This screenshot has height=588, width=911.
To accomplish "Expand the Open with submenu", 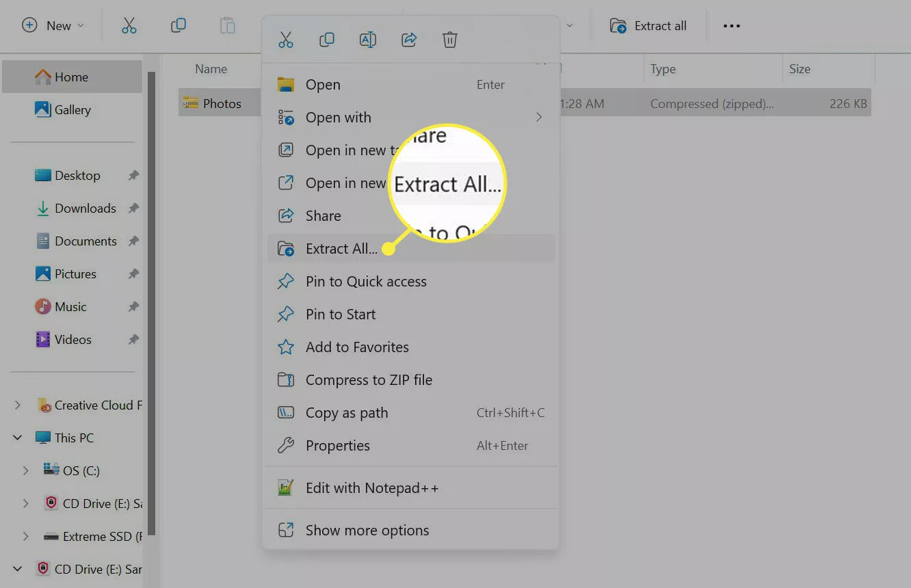I will 410,118.
